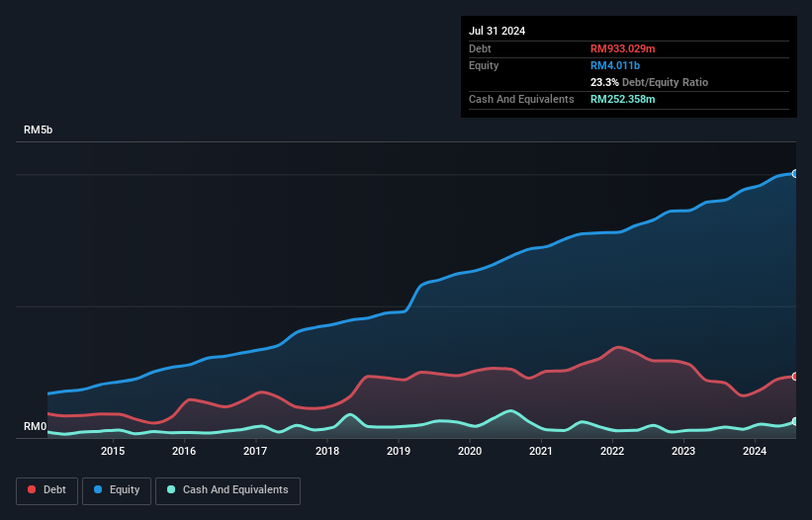Toggle the Equity series legend button
The width and height of the screenshot is (812, 520).
coord(117,490)
